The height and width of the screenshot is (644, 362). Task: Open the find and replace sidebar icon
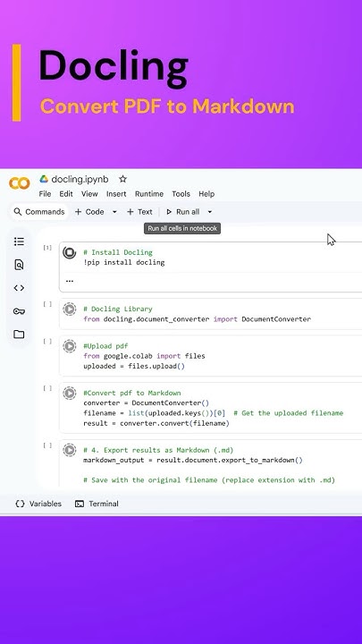pos(19,265)
